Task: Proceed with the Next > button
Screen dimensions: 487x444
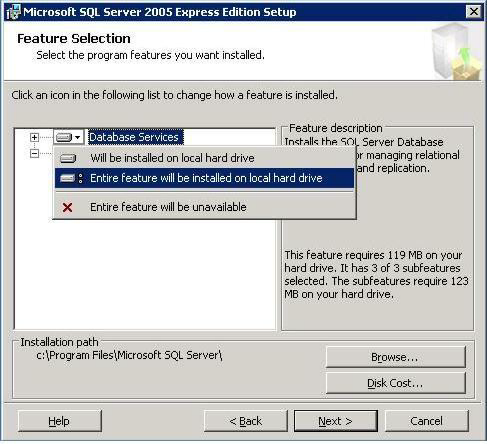Action: (x=336, y=421)
